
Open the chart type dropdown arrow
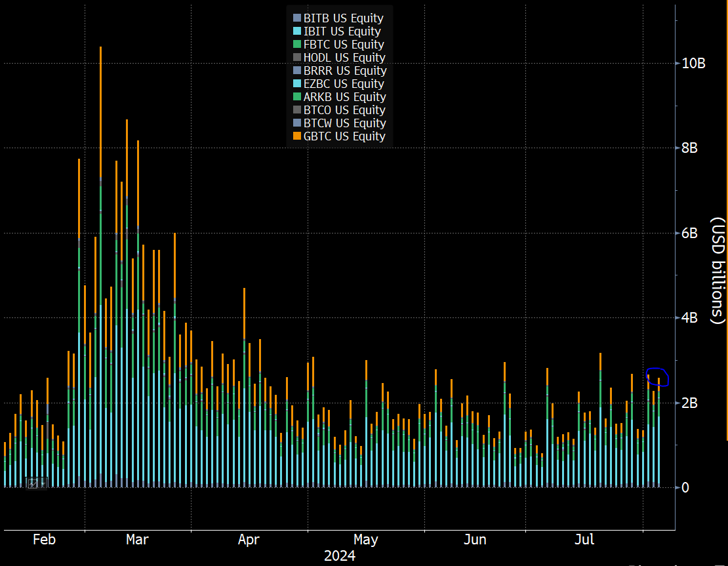[x=43, y=483]
